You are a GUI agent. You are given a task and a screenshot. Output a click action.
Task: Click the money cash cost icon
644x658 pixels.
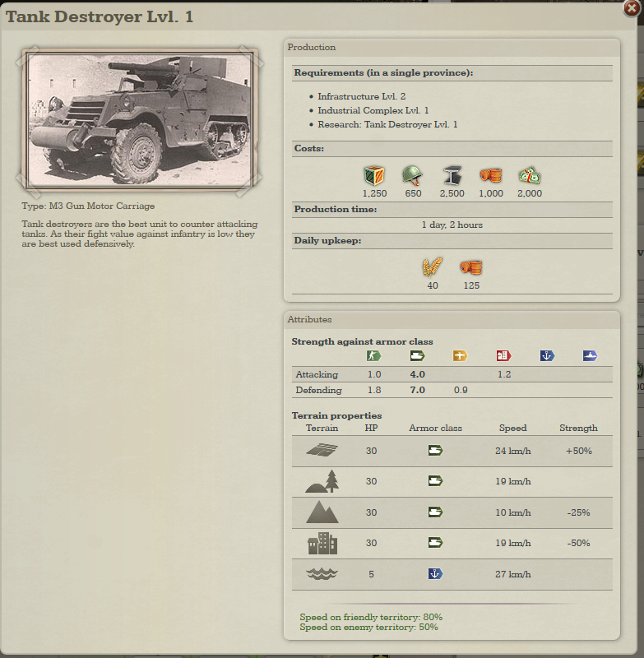pos(530,175)
